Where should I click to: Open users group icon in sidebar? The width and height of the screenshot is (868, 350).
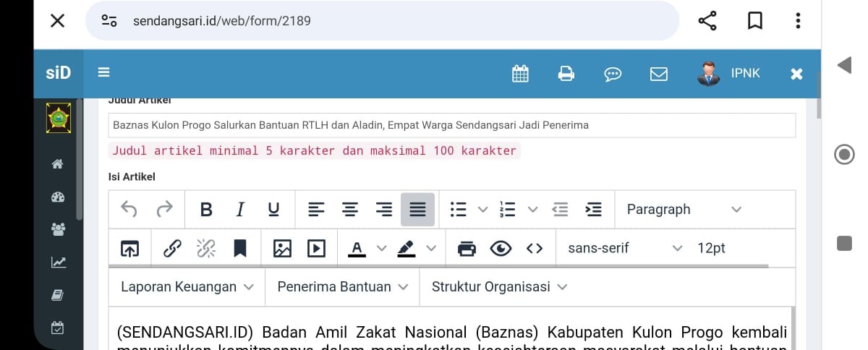coord(59,229)
